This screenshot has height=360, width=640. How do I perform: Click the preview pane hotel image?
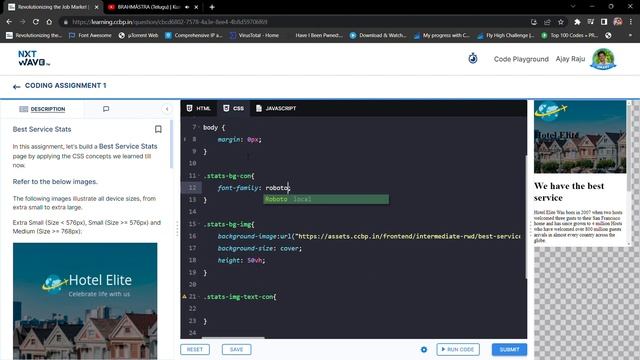point(580,137)
